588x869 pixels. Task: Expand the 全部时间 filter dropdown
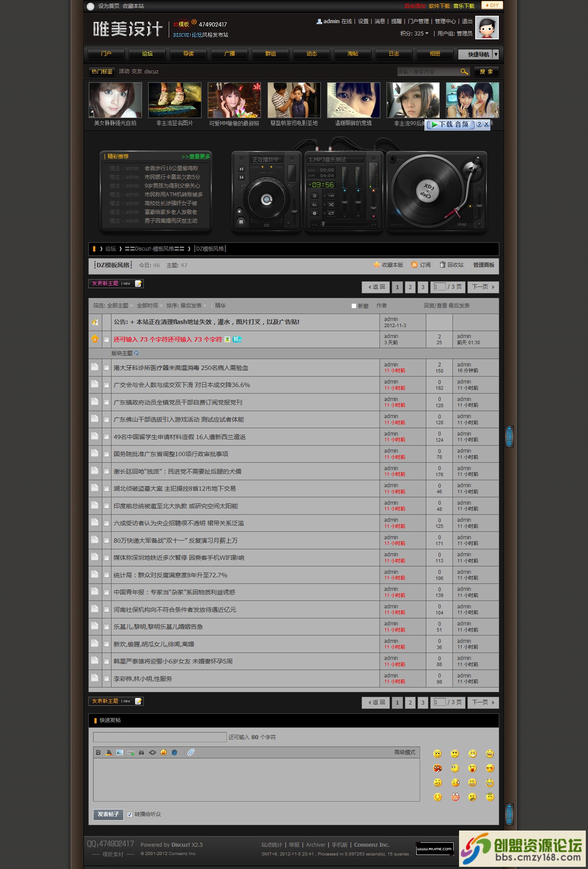[x=150, y=306]
